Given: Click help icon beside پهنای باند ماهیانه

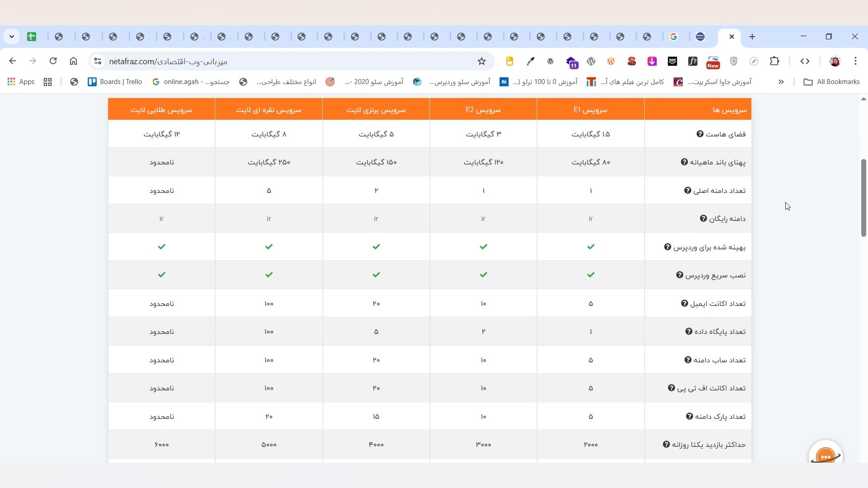Looking at the screenshot, I should [x=684, y=162].
